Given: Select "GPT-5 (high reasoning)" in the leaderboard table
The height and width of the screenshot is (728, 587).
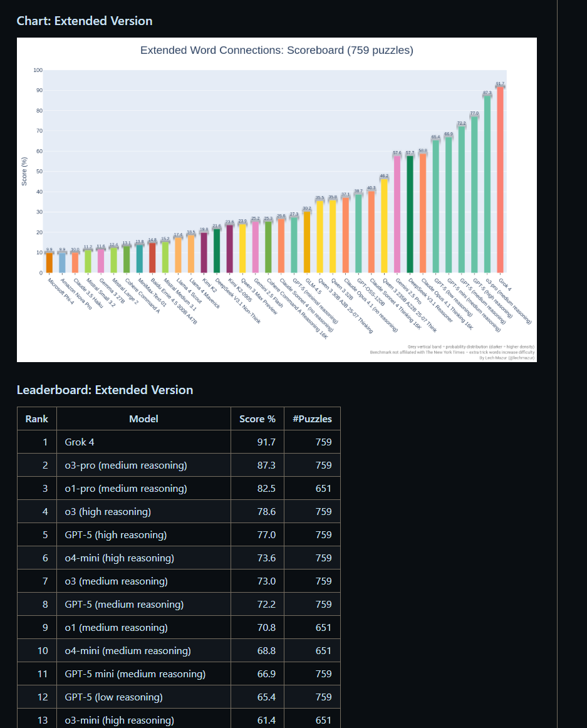Looking at the screenshot, I should (143, 535).
